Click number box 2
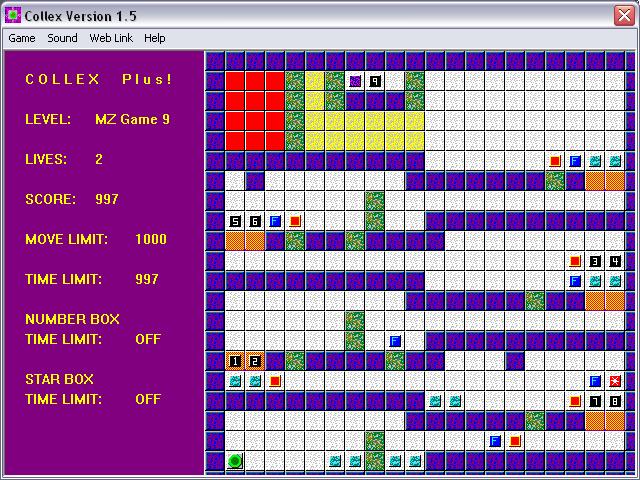This screenshot has width=640, height=480. tap(255, 361)
